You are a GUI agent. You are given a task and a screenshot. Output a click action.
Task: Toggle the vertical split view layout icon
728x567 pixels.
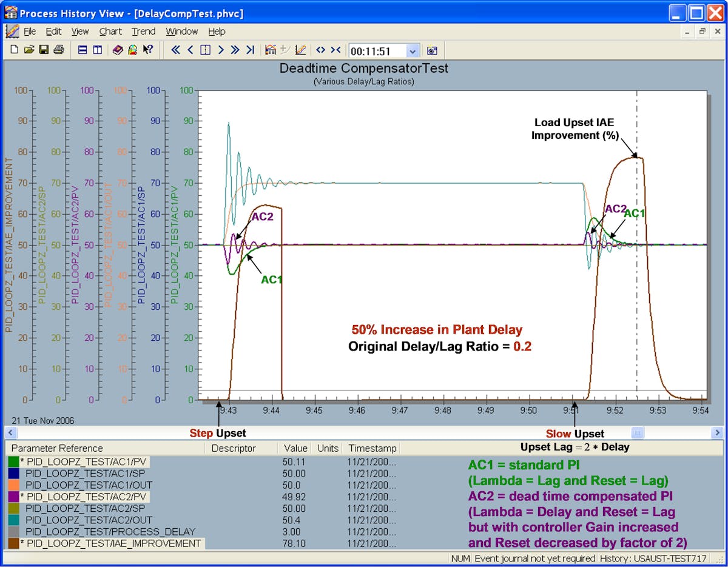(97, 50)
